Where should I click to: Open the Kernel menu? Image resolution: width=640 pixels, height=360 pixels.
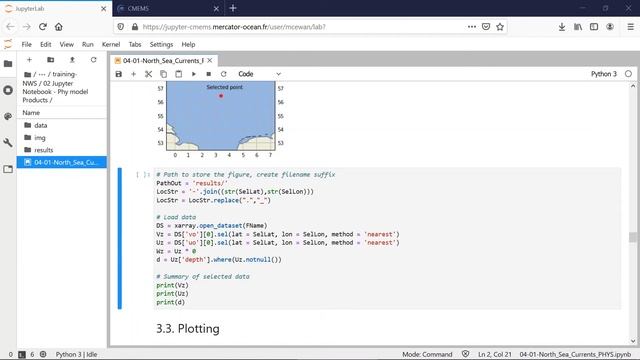111,44
